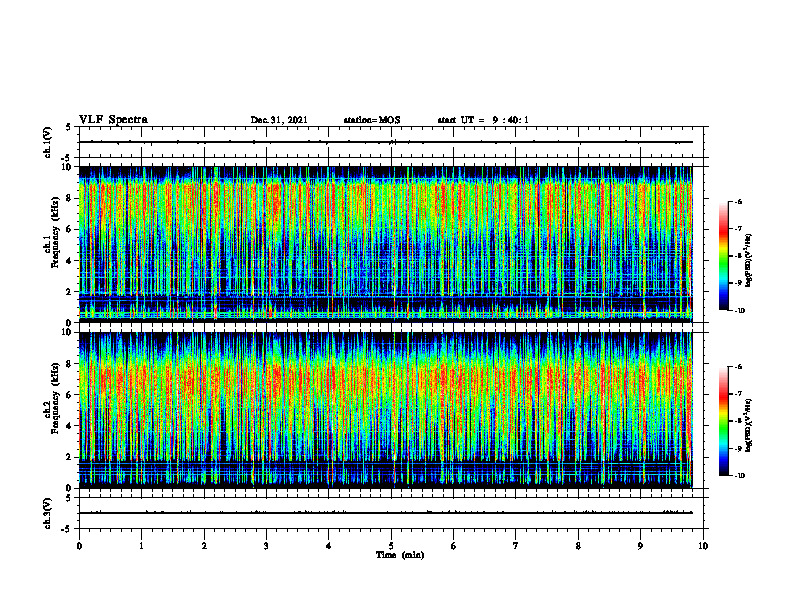Screen dimensions: 792x612
Task: Click the "8" kHz tick on ch.1 frequency axis
Action: coord(69,198)
